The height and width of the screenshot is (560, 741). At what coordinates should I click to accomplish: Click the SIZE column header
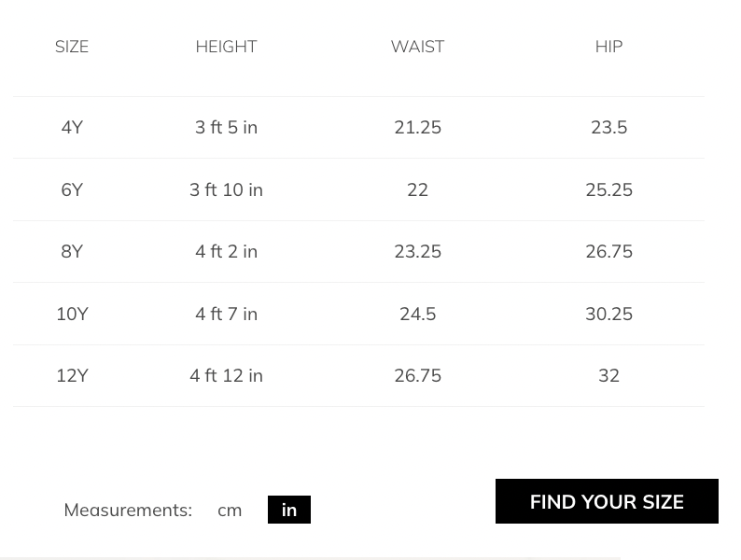point(72,47)
